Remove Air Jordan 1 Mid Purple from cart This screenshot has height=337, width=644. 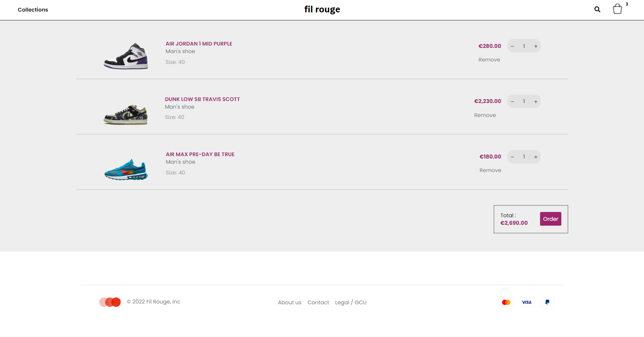tap(489, 60)
